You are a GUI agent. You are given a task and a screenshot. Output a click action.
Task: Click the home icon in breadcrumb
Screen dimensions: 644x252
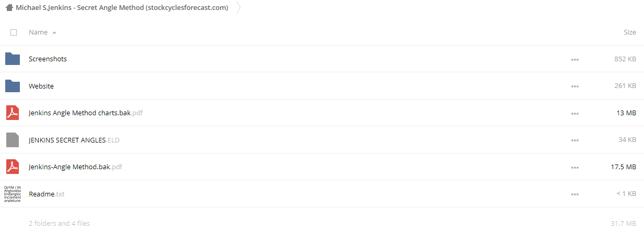pos(9,8)
